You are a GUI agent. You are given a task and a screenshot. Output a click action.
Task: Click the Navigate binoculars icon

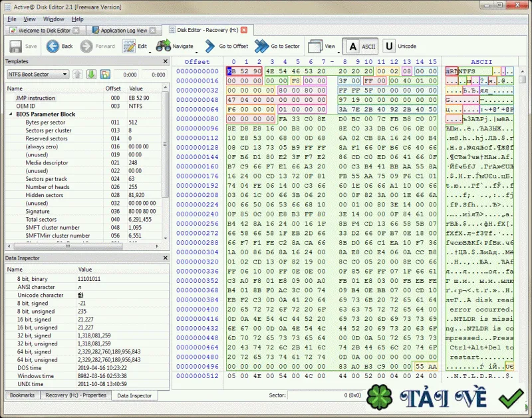(x=163, y=46)
